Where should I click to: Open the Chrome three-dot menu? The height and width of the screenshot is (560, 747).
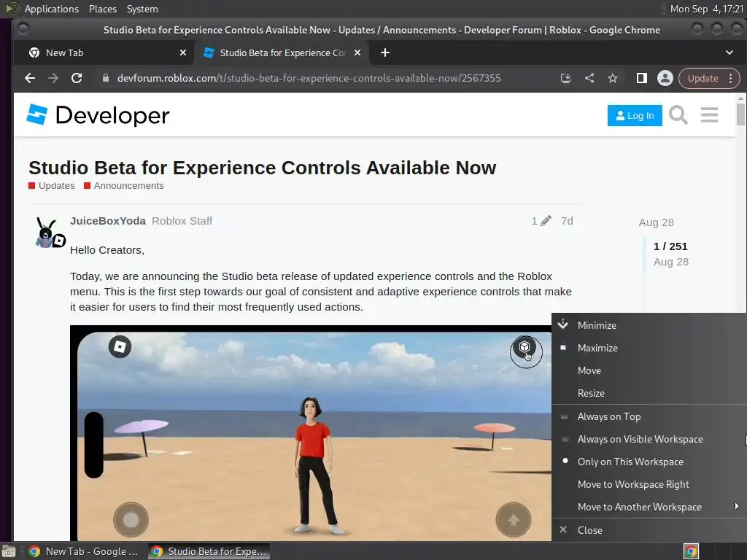(x=730, y=78)
